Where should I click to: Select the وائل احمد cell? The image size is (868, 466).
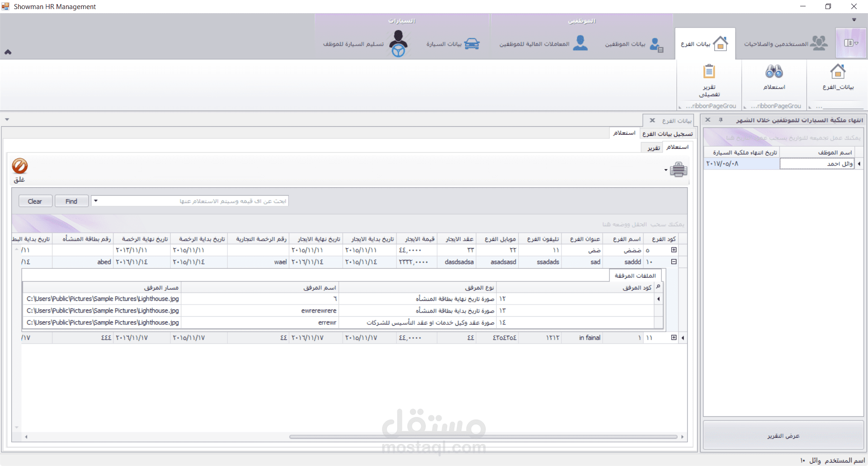[x=817, y=164]
